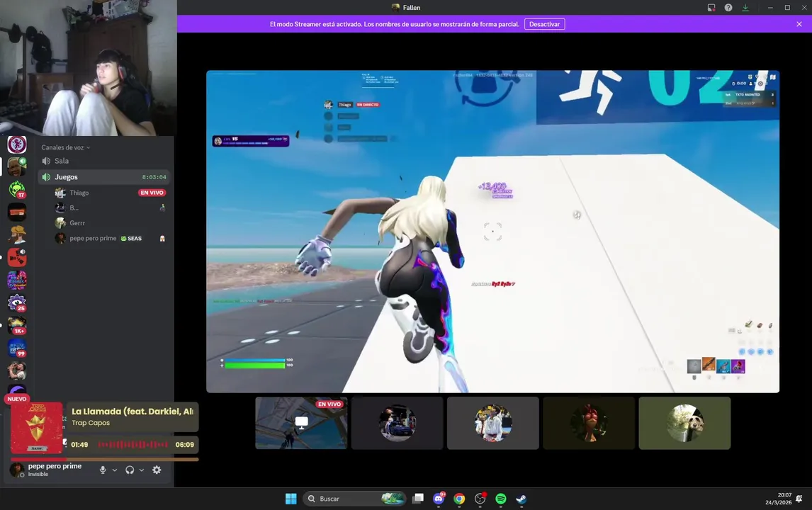812x510 pixels.
Task: Click the NUEVO mentions indicator
Action: (16, 399)
